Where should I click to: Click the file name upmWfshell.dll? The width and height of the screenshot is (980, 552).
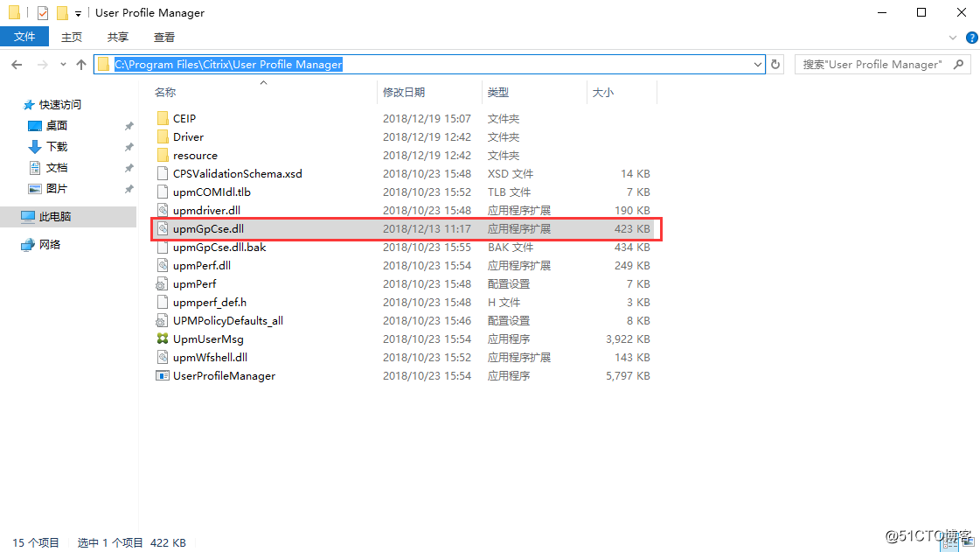tap(210, 358)
